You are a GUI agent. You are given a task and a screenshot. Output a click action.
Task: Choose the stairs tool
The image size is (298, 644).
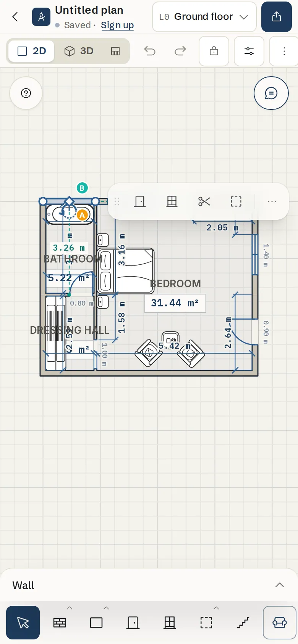[243, 623]
